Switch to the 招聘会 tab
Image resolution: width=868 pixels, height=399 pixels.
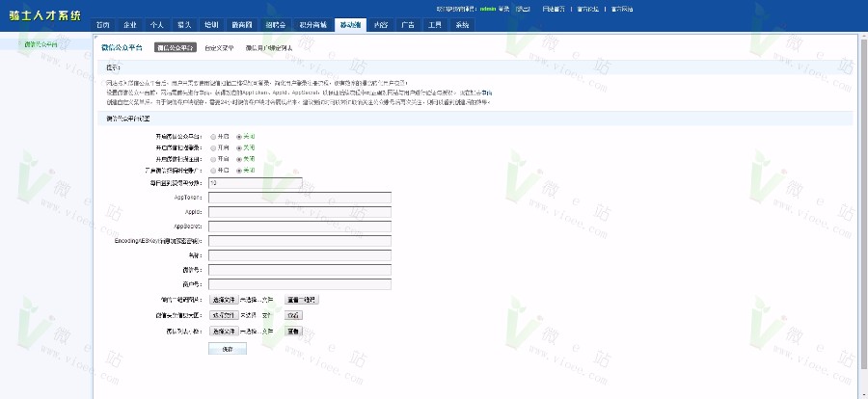pyautogui.click(x=275, y=25)
